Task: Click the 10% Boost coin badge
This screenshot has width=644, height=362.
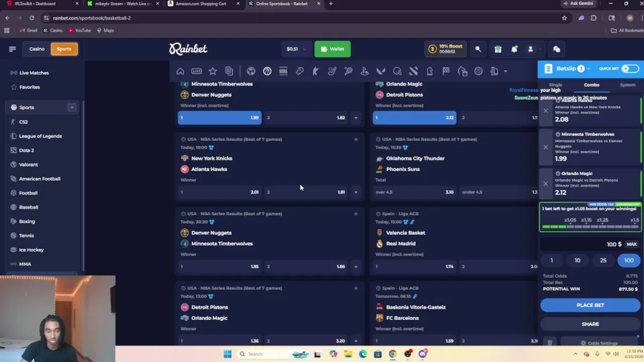Action: pos(445,49)
